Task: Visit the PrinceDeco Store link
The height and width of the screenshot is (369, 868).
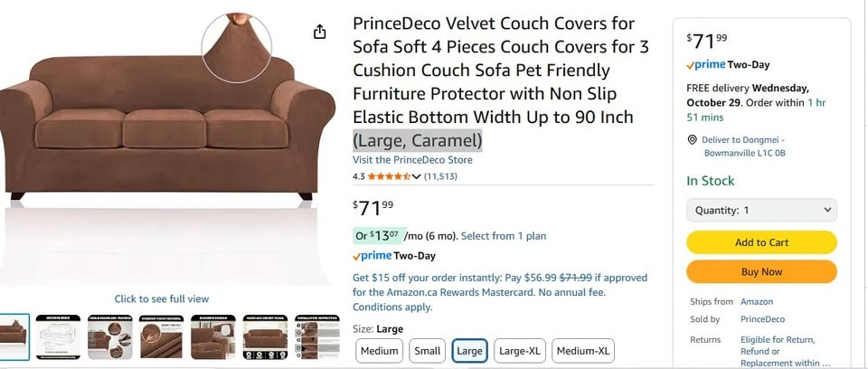Action: point(412,160)
